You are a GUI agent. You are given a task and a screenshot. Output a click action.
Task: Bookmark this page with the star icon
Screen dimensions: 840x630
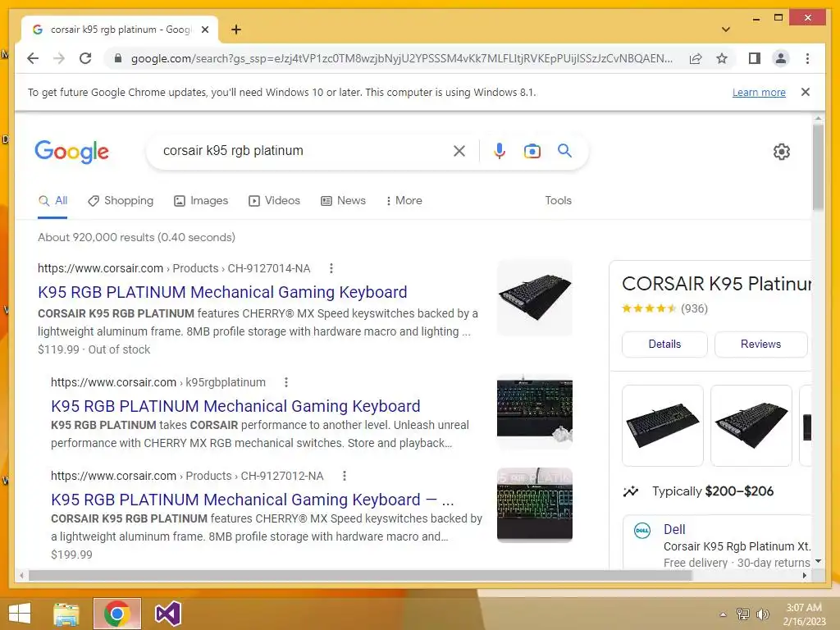722,58
